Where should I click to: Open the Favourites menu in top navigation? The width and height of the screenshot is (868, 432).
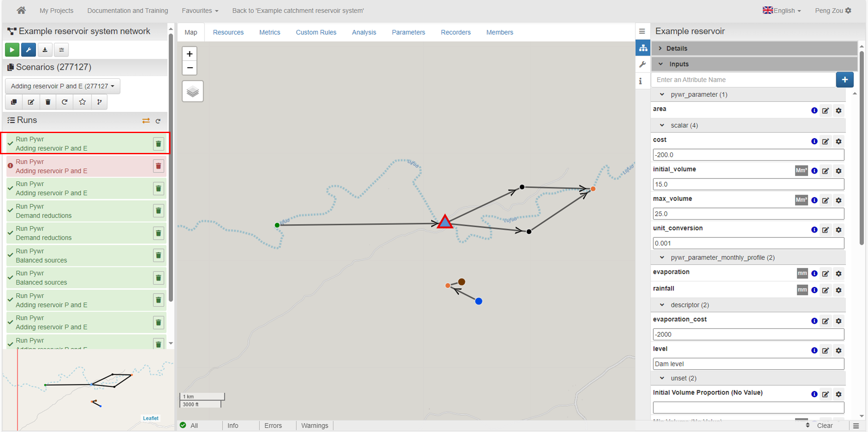pos(200,10)
